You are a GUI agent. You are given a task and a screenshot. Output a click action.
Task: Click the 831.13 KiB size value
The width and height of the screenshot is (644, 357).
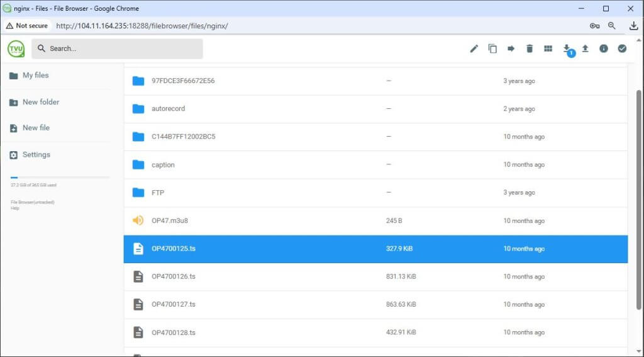pyautogui.click(x=401, y=276)
